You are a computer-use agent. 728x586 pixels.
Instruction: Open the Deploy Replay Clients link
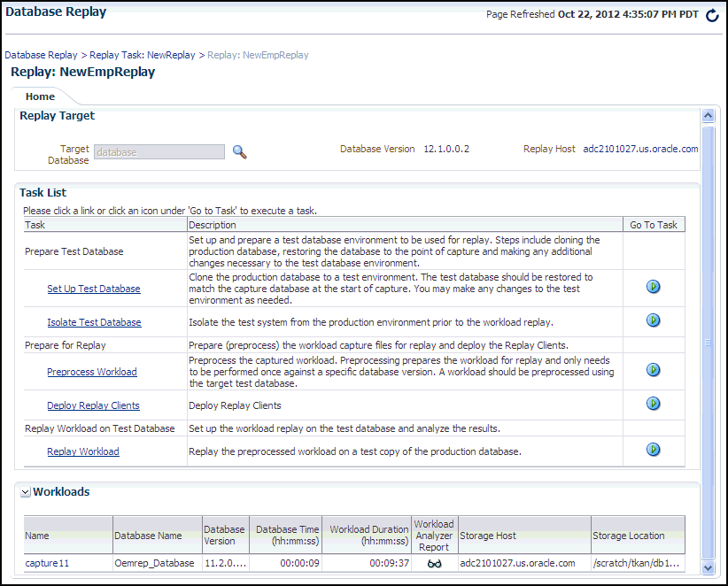(x=93, y=405)
